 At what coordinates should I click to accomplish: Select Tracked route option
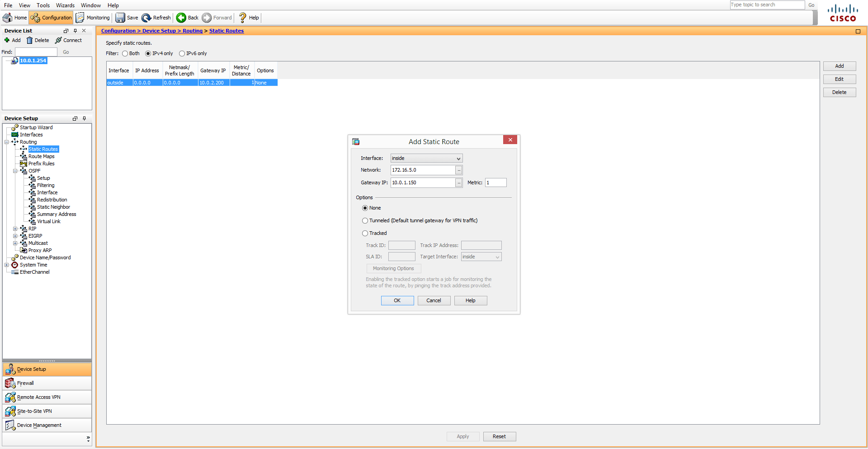(x=365, y=234)
